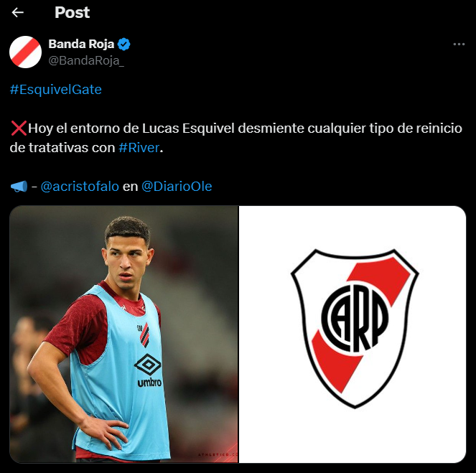Click the red cross emoji

pos(19,128)
